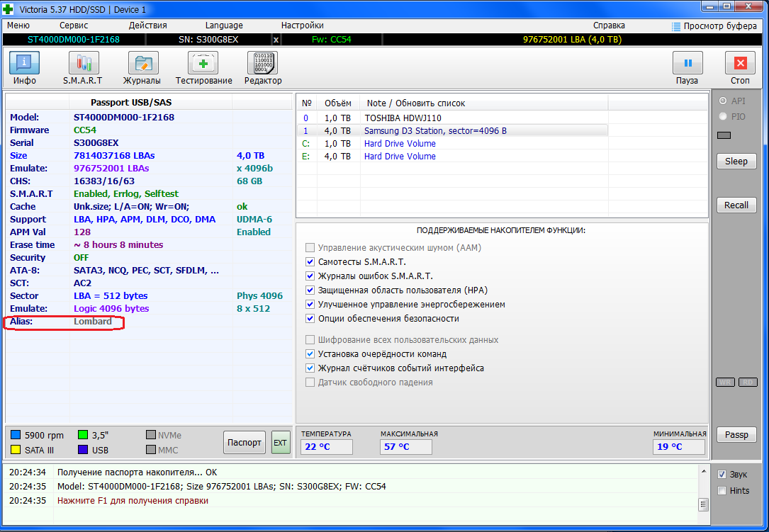Click the dark blue USB color indicator
The width and height of the screenshot is (769, 532).
click(83, 450)
